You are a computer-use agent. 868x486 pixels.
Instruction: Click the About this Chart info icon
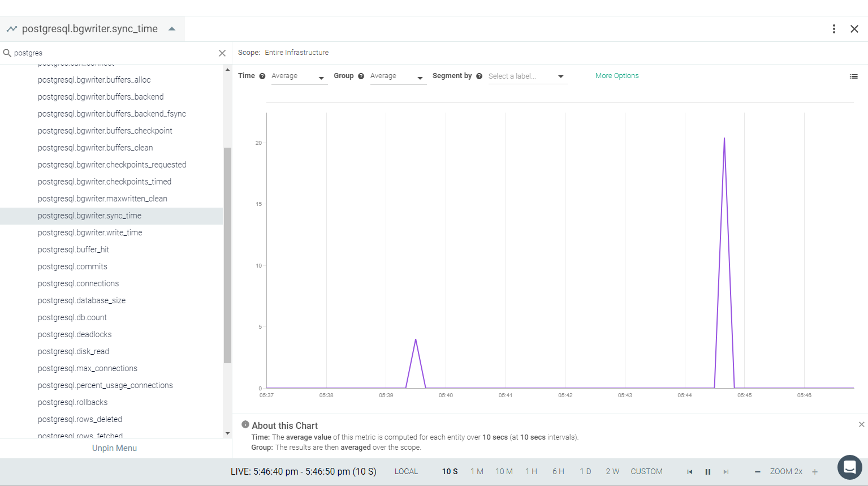pyautogui.click(x=245, y=424)
